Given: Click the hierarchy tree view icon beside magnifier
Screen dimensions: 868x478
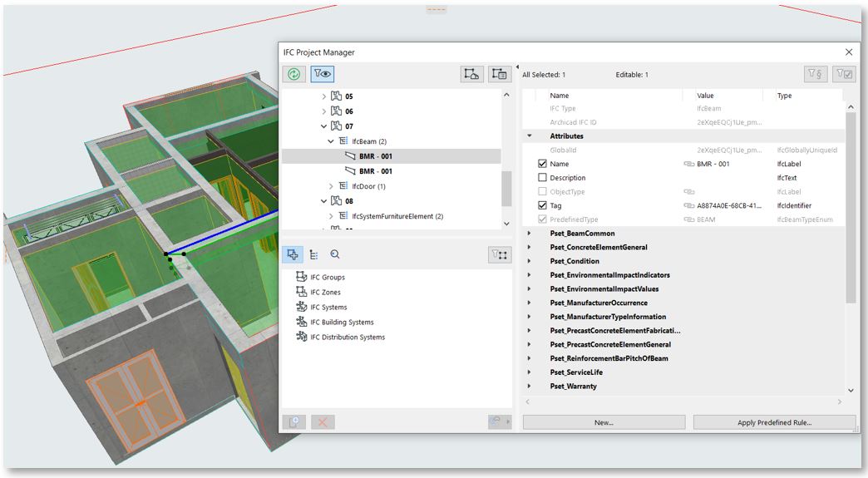Looking at the screenshot, I should click(x=313, y=255).
